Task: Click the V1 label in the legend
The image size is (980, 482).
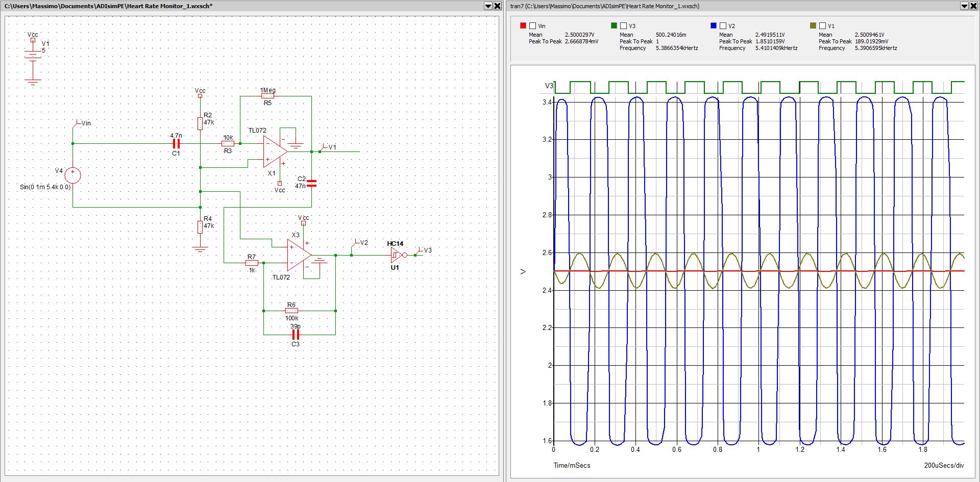Action: click(x=832, y=25)
